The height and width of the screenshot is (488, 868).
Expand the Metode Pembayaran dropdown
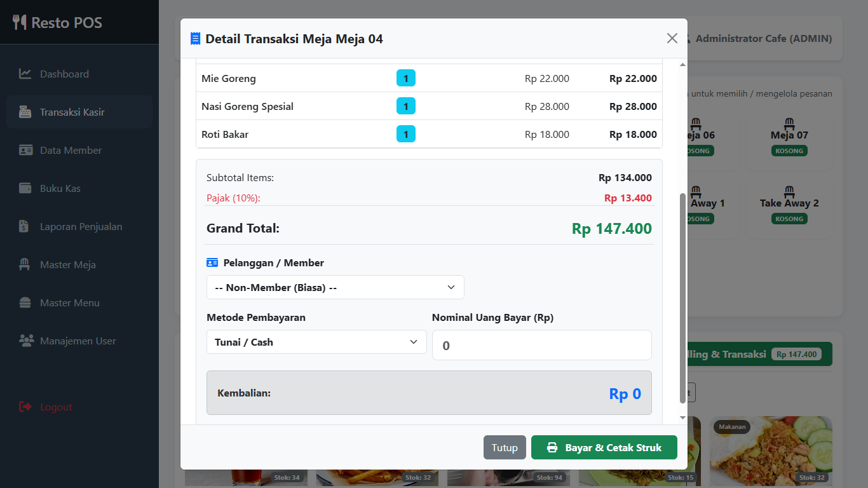point(316,342)
